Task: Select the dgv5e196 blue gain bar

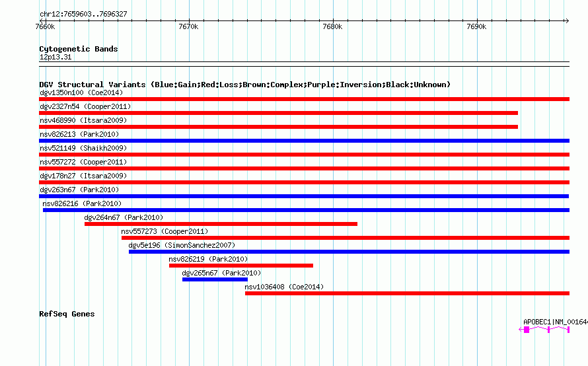Action: pos(349,252)
